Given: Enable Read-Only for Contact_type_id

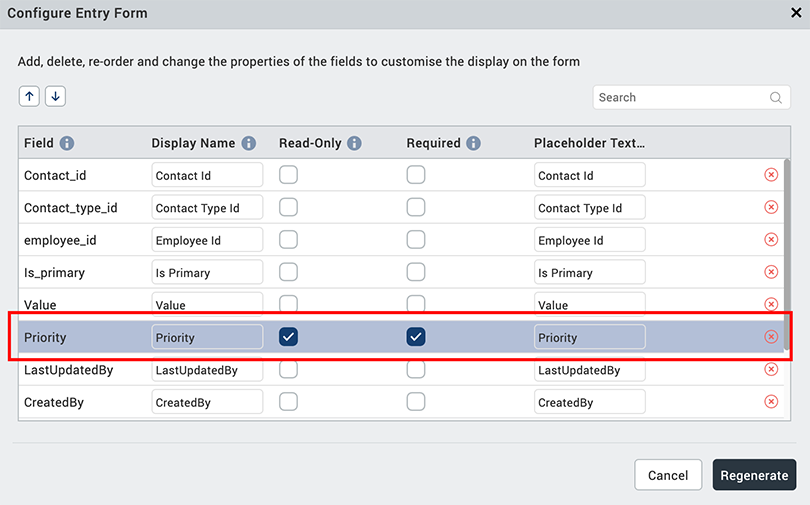Looking at the screenshot, I should click(288, 208).
